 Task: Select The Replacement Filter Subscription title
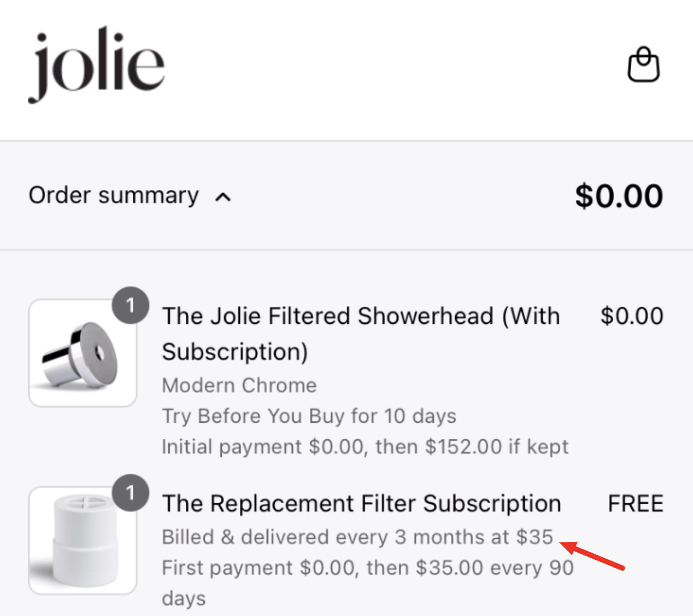(361, 504)
